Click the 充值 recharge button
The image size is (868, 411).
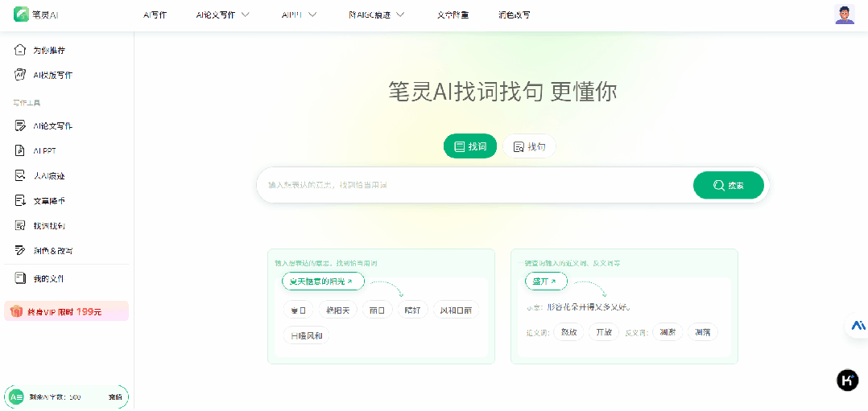click(x=115, y=397)
